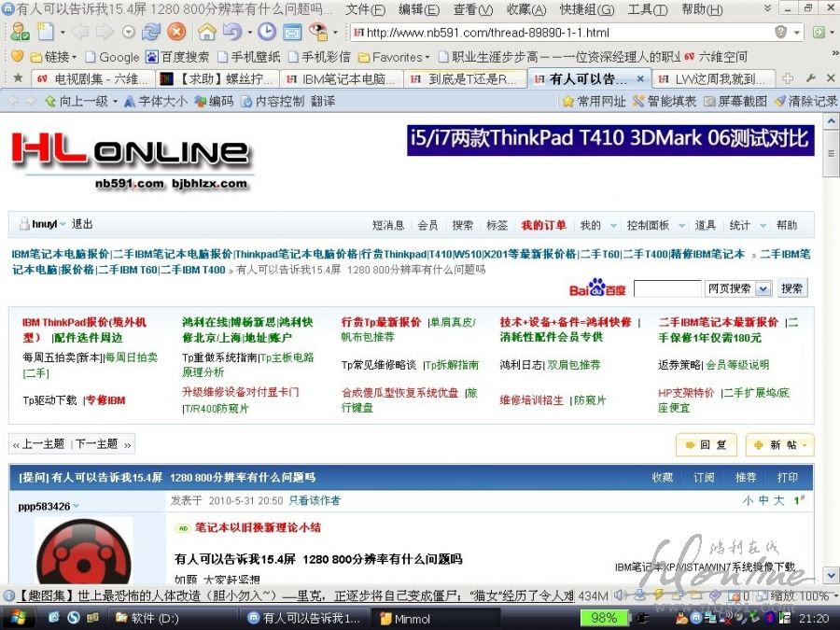This screenshot has width=840, height=630.
Task: Click the 退出 logout link
Action: click(x=82, y=224)
